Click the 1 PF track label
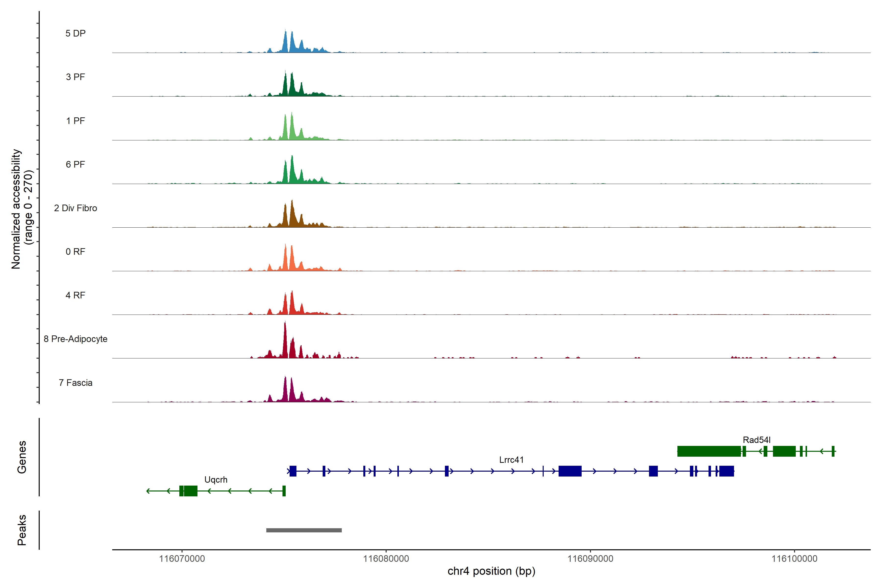This screenshot has width=882, height=588. coord(75,121)
